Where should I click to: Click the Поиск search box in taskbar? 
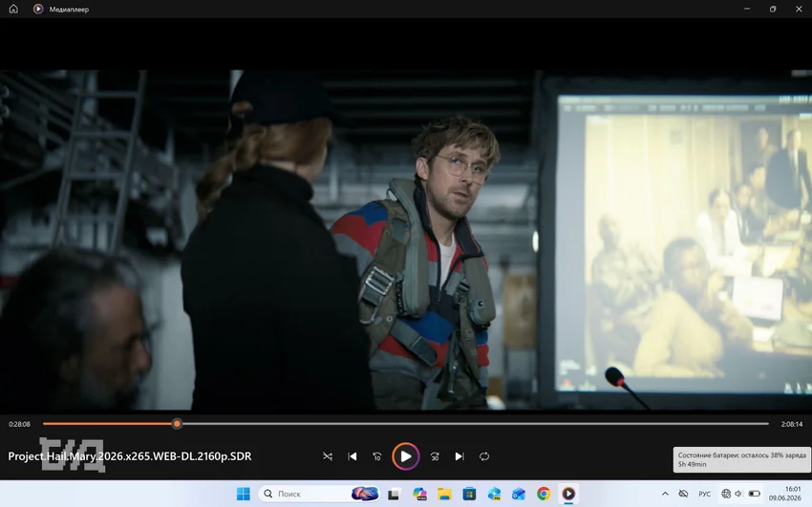click(319, 494)
